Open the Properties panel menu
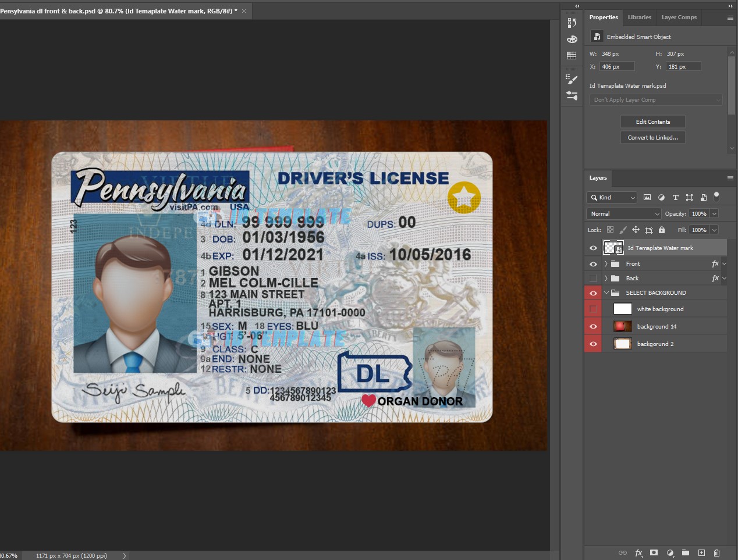 [x=730, y=17]
